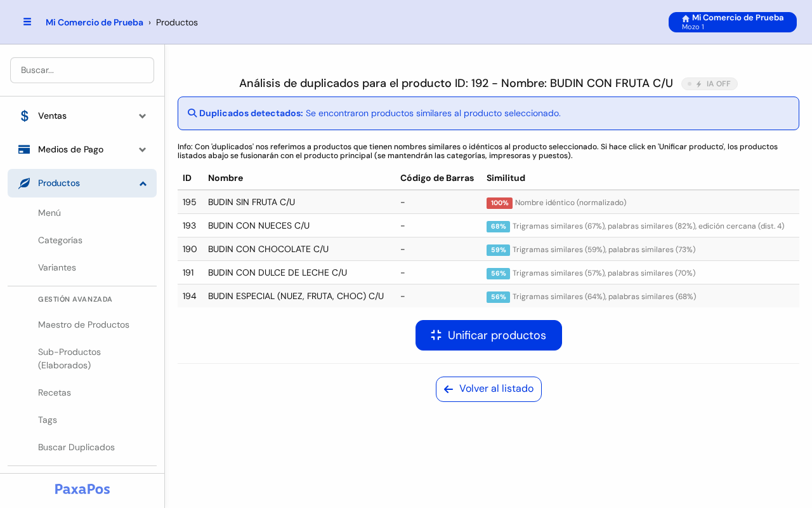Screen dimensions: 812x508
Task: Expand the Ventas menu chevron
Action: pos(143,116)
